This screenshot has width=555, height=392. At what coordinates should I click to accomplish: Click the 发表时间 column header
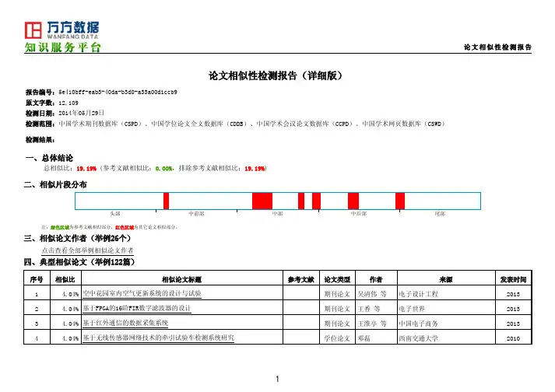tap(511, 279)
